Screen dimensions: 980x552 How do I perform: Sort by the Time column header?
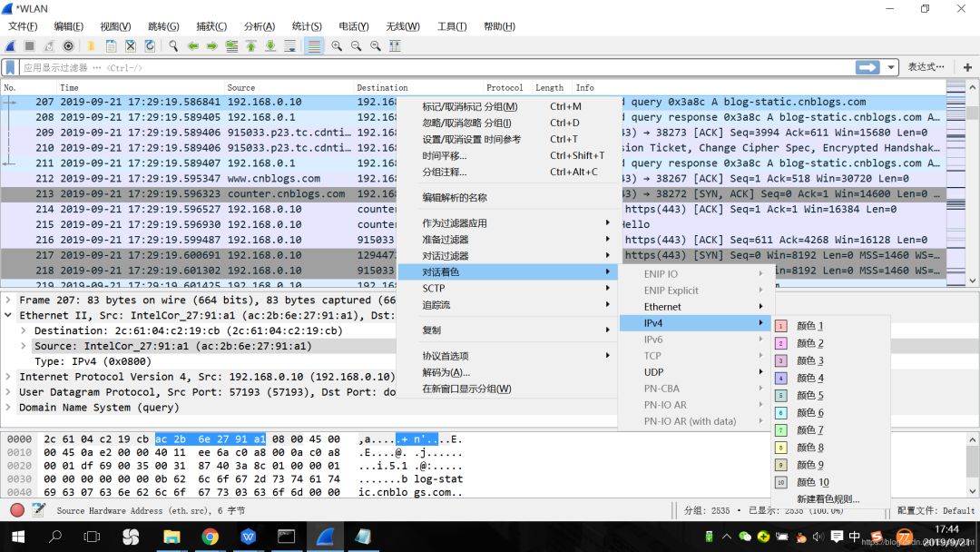140,87
